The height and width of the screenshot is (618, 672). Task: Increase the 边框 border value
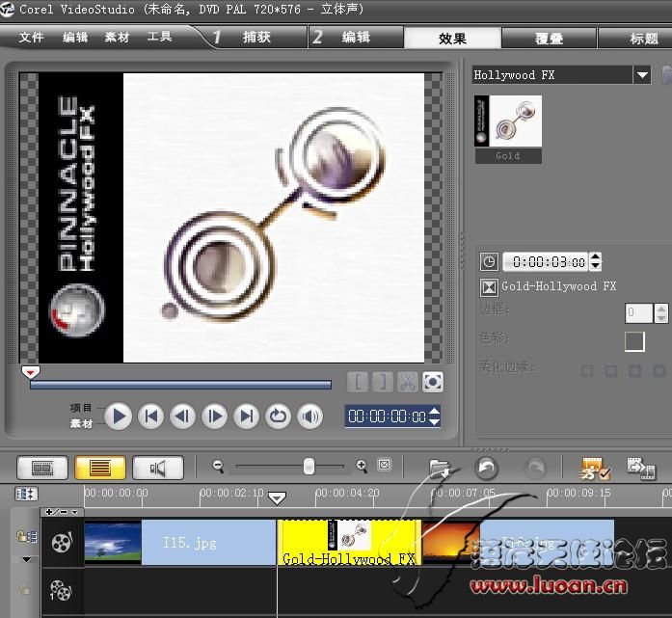click(661, 309)
